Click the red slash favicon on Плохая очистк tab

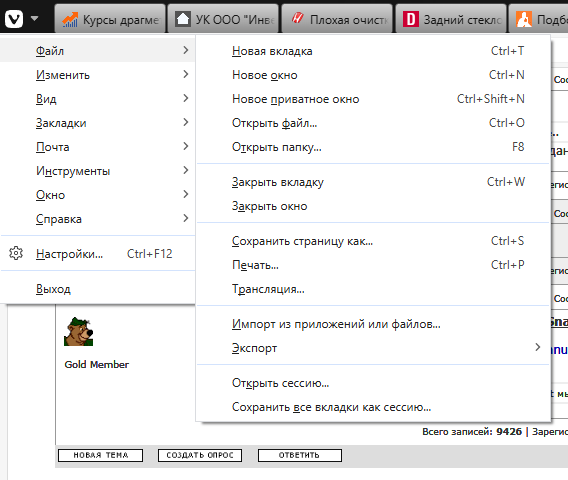[297, 18]
